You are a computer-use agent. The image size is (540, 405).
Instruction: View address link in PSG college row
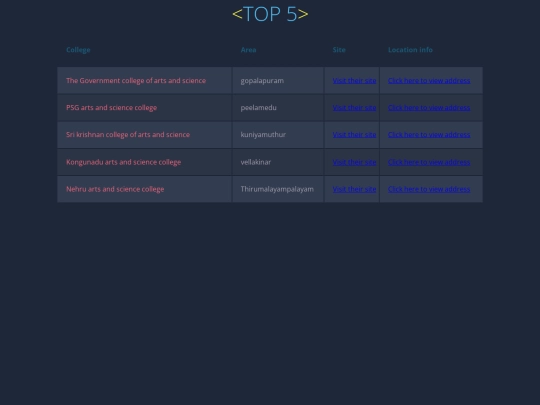429,107
